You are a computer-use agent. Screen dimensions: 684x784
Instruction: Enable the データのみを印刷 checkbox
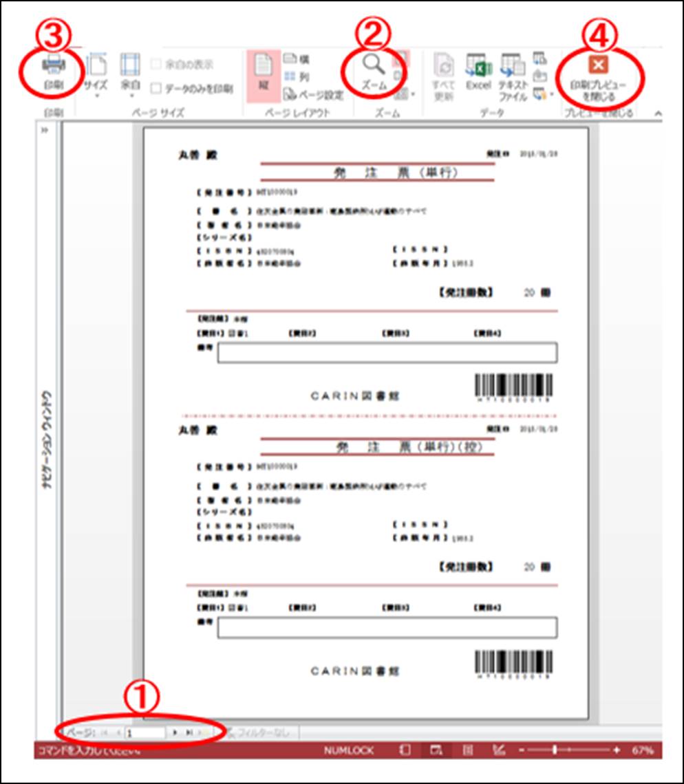156,89
